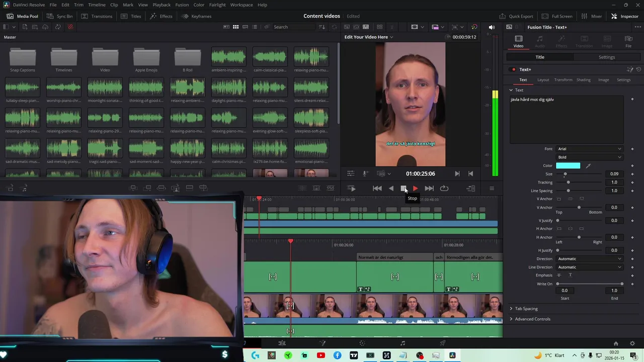
Task: Open the Media Pool panel
Action: coord(22,16)
